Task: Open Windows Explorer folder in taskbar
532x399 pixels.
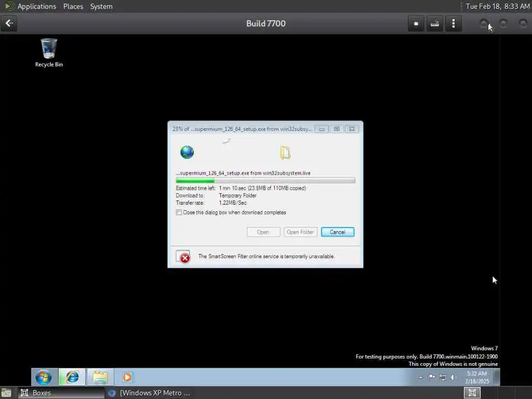Action: (100, 377)
